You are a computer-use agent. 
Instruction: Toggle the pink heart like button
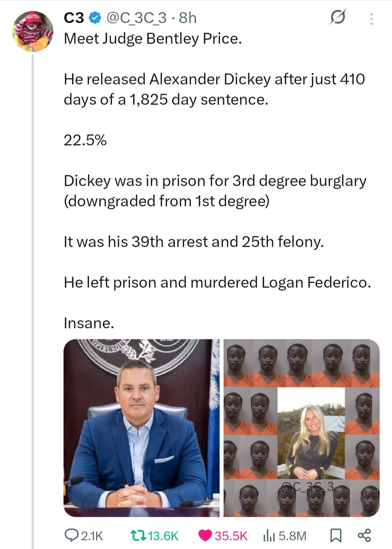tap(205, 535)
